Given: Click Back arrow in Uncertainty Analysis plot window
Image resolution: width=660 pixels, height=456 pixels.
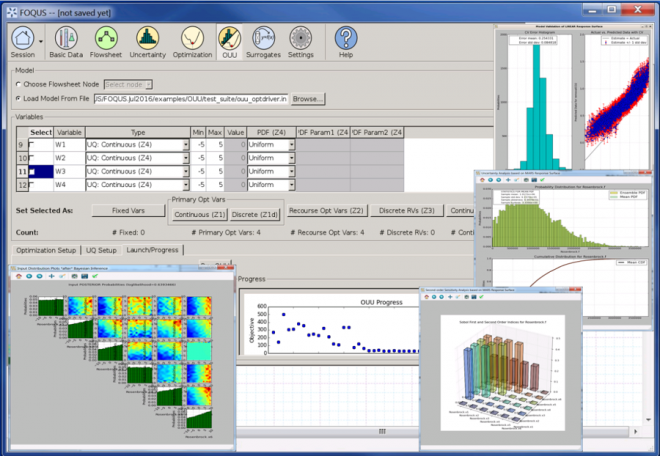Looking at the screenshot, I should (490, 180).
